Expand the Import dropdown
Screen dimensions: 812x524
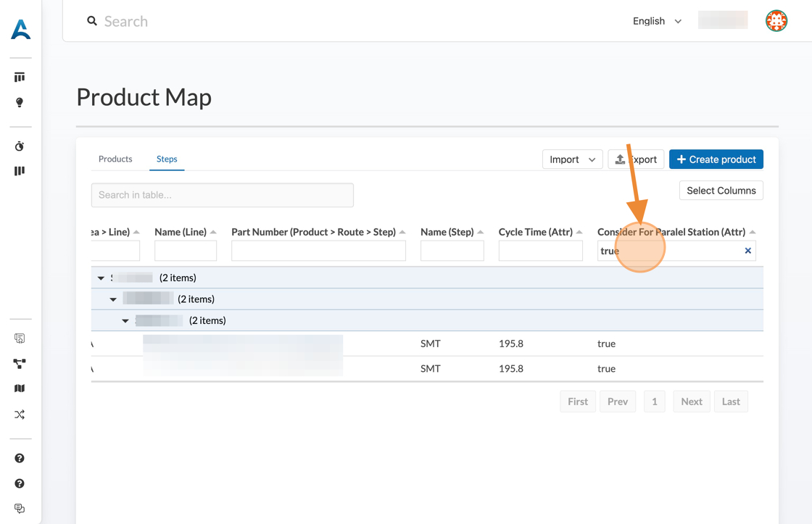pyautogui.click(x=572, y=159)
